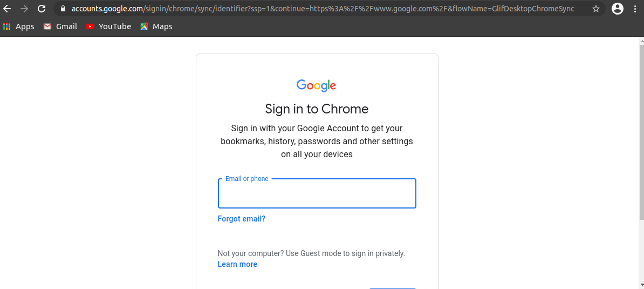Open the Chrome profile avatar icon
The width and height of the screenshot is (644, 289).
tap(618, 9)
